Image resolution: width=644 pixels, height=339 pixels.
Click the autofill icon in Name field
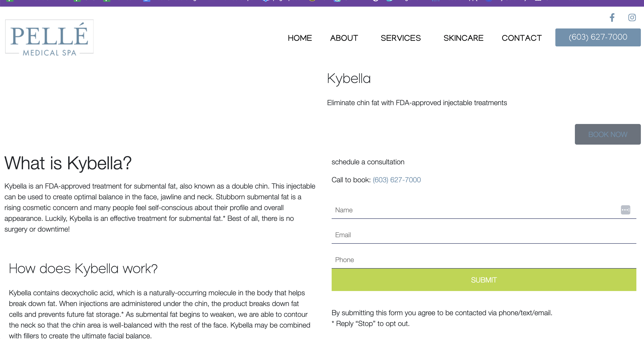click(625, 210)
